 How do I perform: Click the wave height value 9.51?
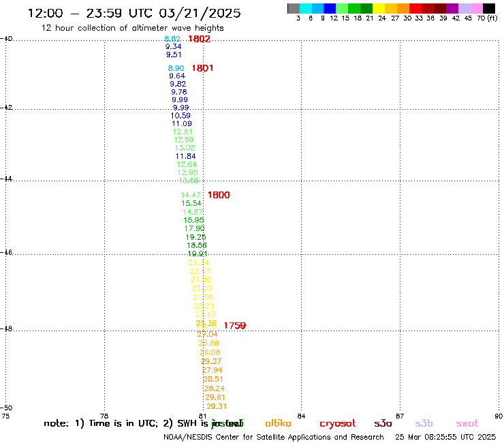point(174,55)
